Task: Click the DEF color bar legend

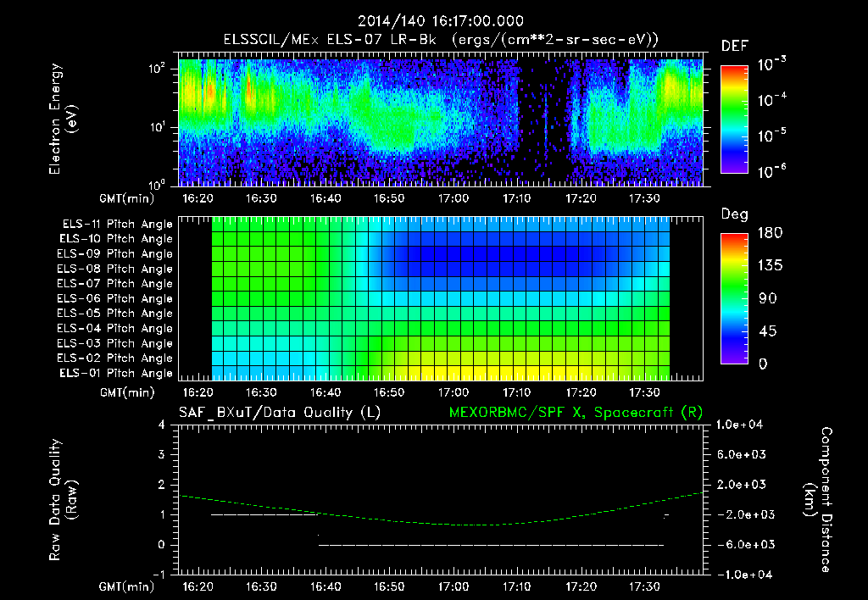Action: [734, 119]
